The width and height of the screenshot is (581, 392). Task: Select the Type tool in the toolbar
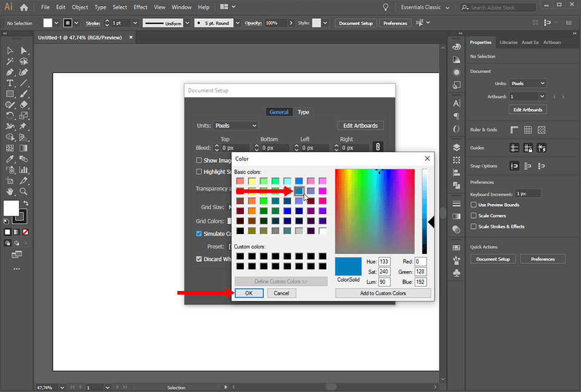pos(9,82)
